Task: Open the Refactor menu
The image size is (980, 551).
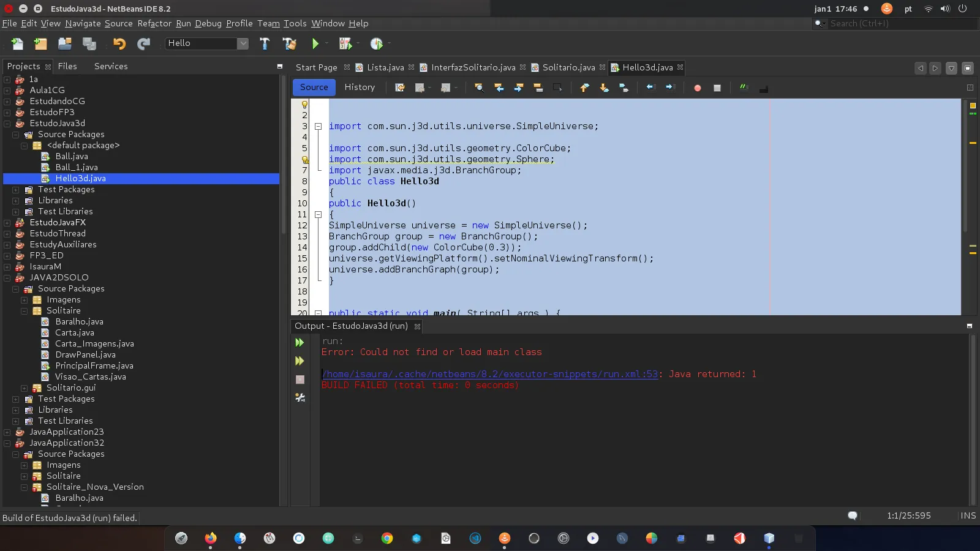Action: point(154,23)
